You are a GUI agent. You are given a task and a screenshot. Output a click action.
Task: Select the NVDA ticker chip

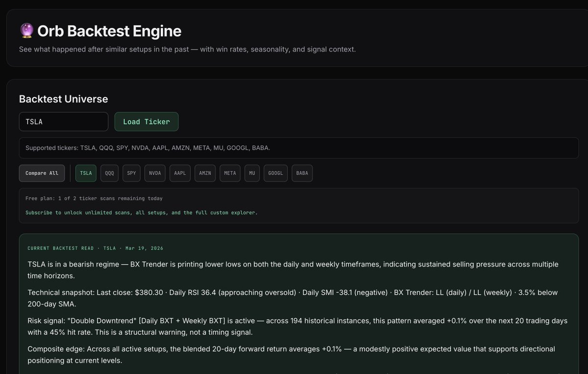[155, 173]
